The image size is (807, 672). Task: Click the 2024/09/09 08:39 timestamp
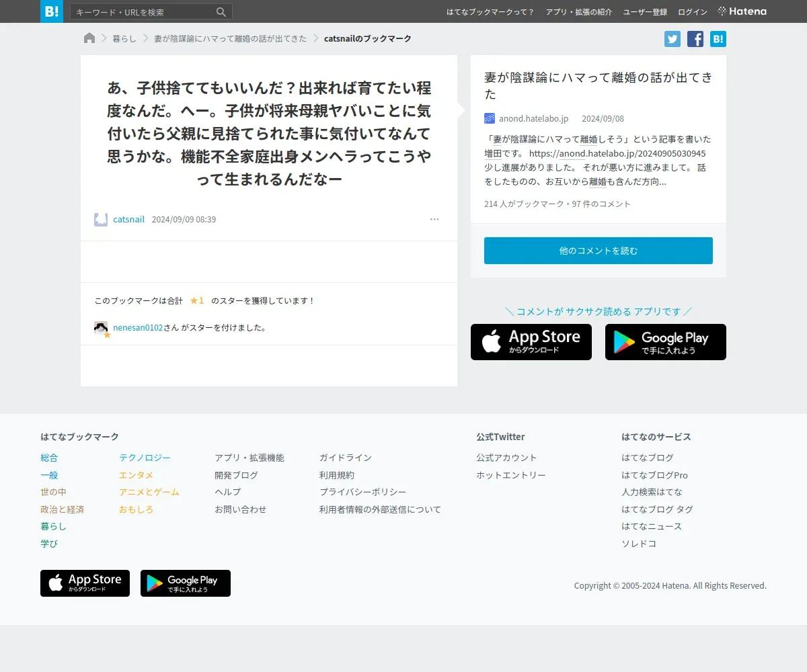click(x=184, y=219)
